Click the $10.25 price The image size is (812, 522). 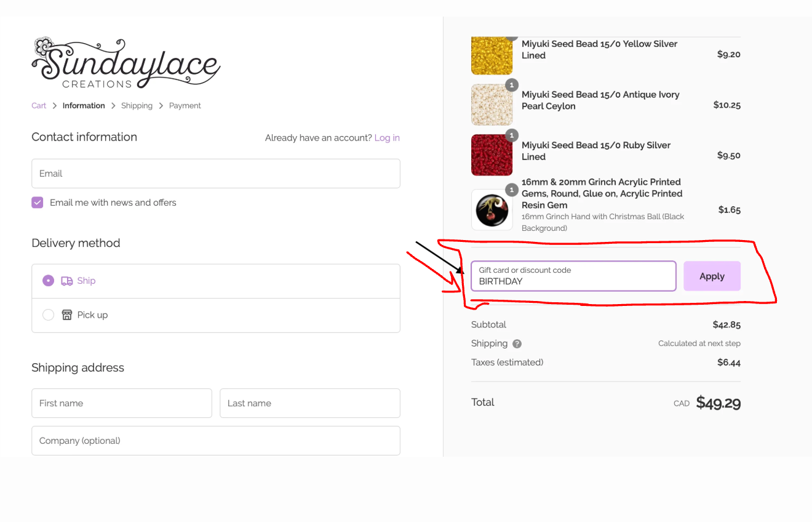pyautogui.click(x=727, y=105)
